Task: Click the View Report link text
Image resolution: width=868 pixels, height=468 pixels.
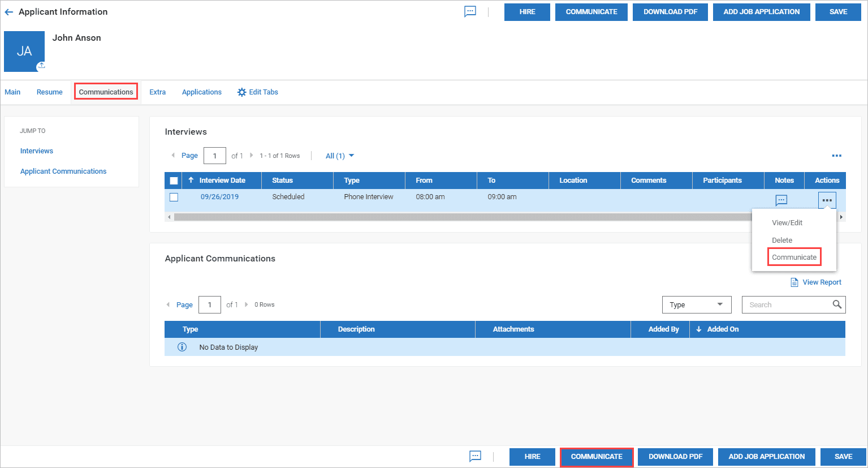Action: (822, 282)
